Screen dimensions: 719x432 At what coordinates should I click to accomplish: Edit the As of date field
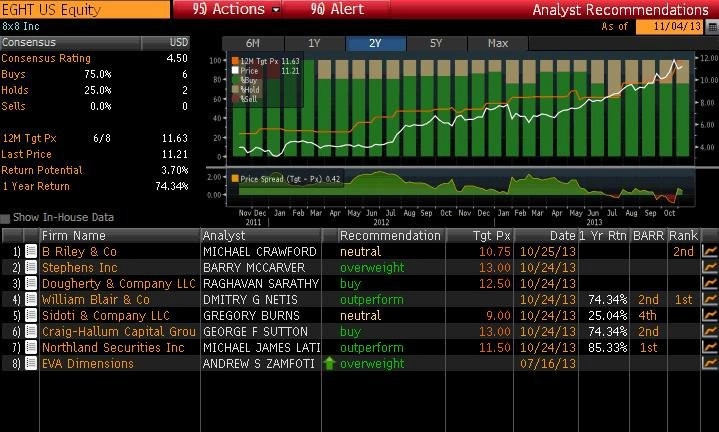click(x=670, y=27)
